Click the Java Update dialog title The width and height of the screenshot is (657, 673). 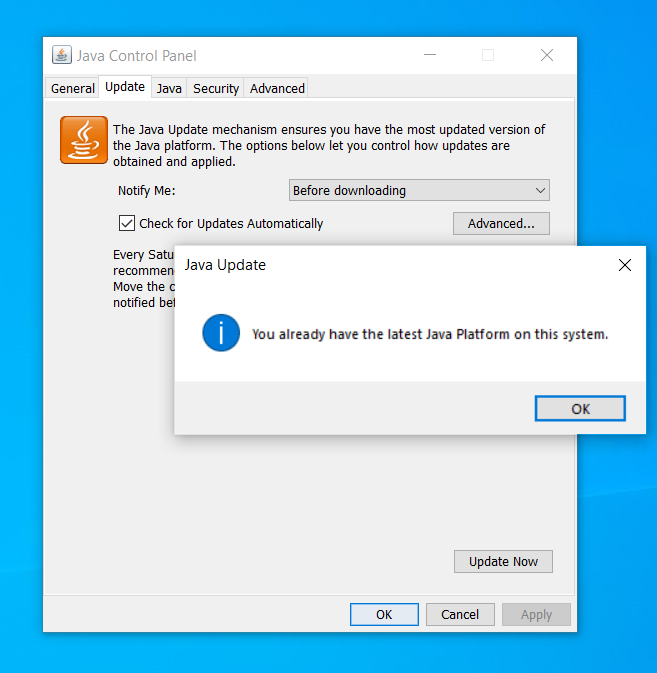coord(225,265)
